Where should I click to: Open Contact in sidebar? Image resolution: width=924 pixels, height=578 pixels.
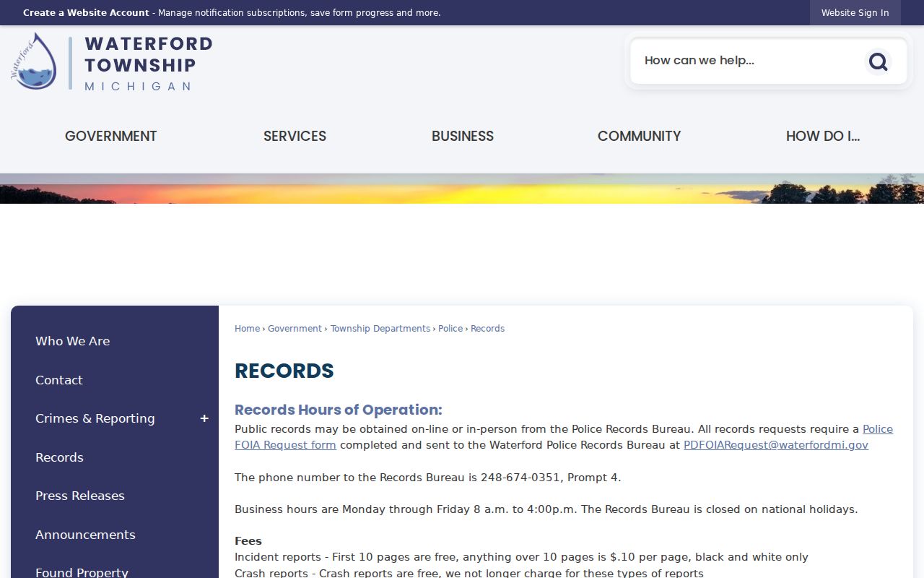(59, 380)
